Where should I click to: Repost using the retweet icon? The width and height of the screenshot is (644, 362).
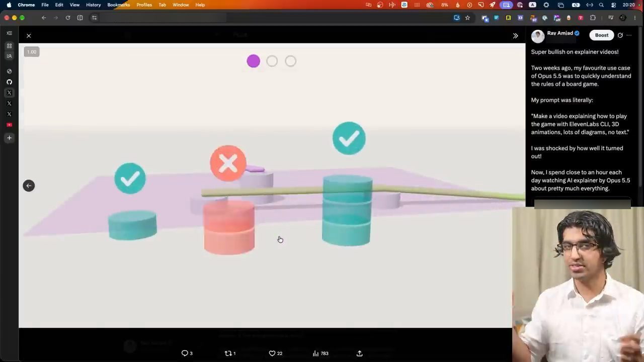click(228, 353)
